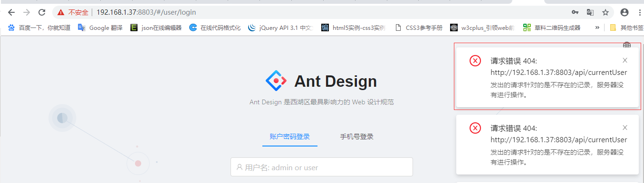Switch to the 账户密码登录 tab

(290, 137)
